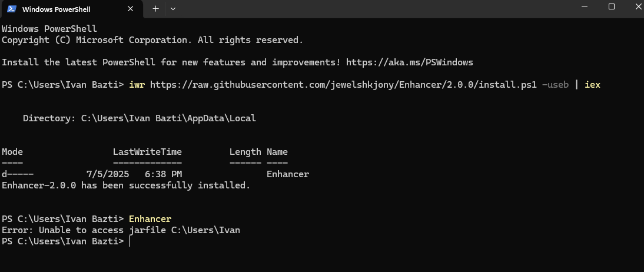The image size is (644, 272).
Task: Open the https://aka.ms/PSWindows link
Action: (x=410, y=62)
